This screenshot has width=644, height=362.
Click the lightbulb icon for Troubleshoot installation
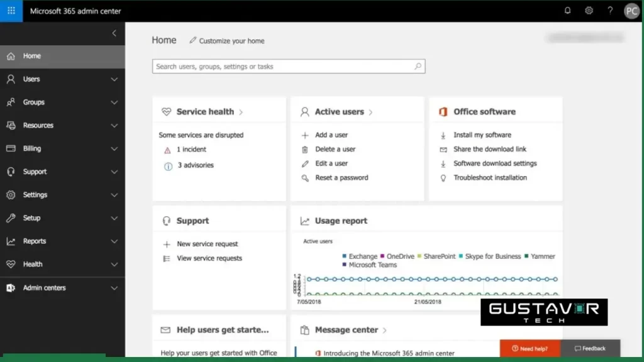pos(443,178)
